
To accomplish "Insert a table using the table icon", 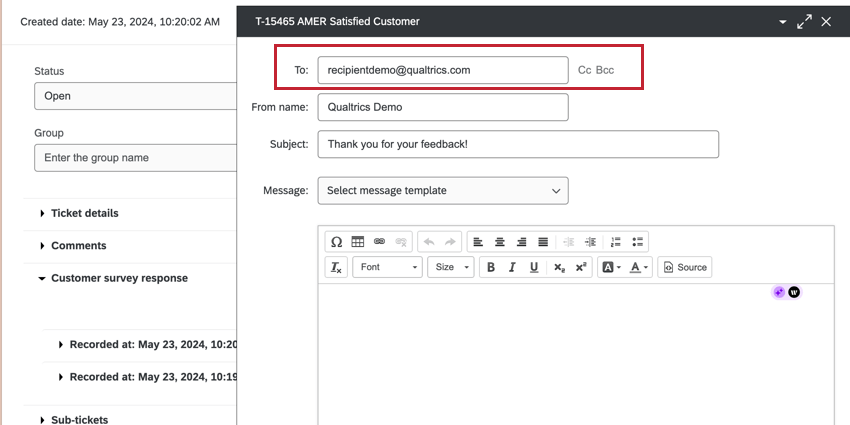I will pyautogui.click(x=358, y=242).
